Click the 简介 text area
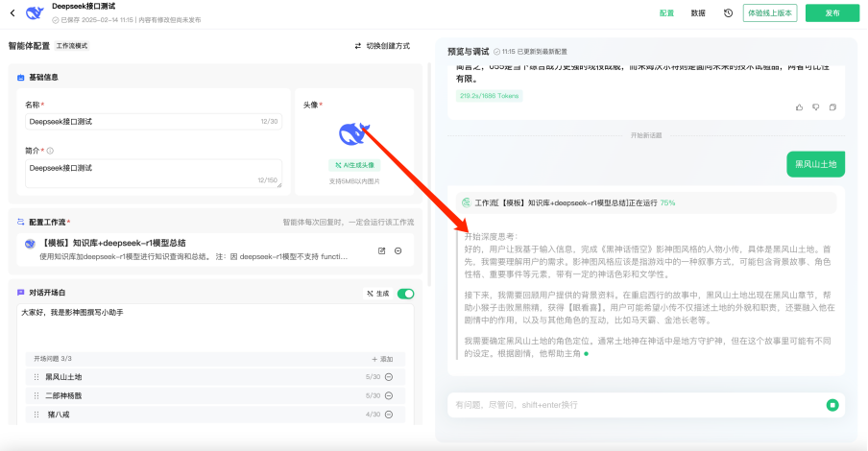868x451 pixels. (x=154, y=174)
